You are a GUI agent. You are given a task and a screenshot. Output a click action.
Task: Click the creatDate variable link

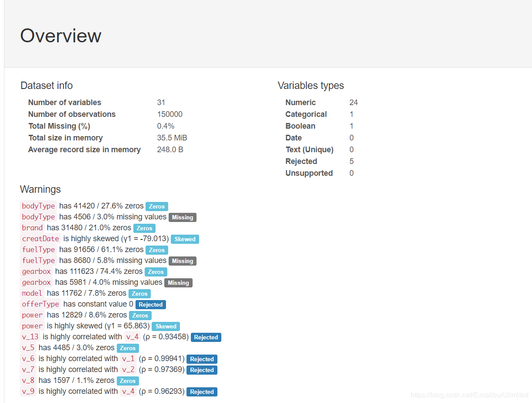tap(41, 239)
